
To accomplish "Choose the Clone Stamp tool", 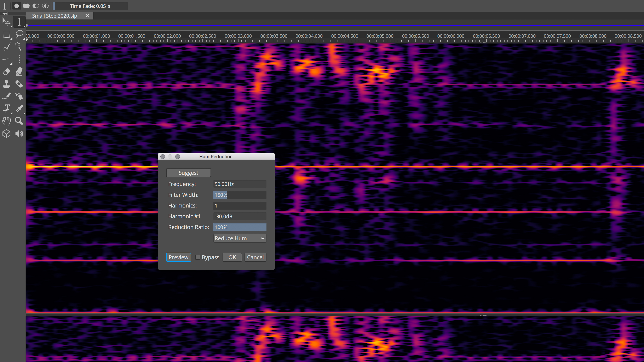I will tap(7, 84).
